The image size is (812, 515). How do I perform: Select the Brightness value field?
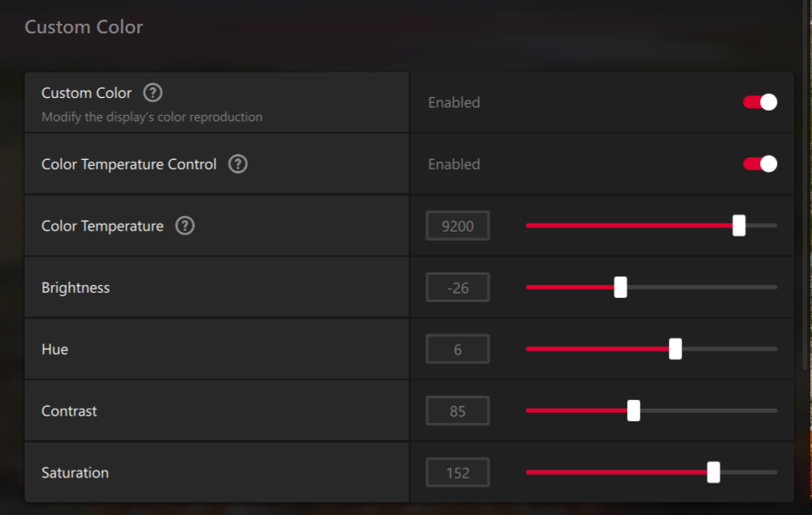pos(458,288)
